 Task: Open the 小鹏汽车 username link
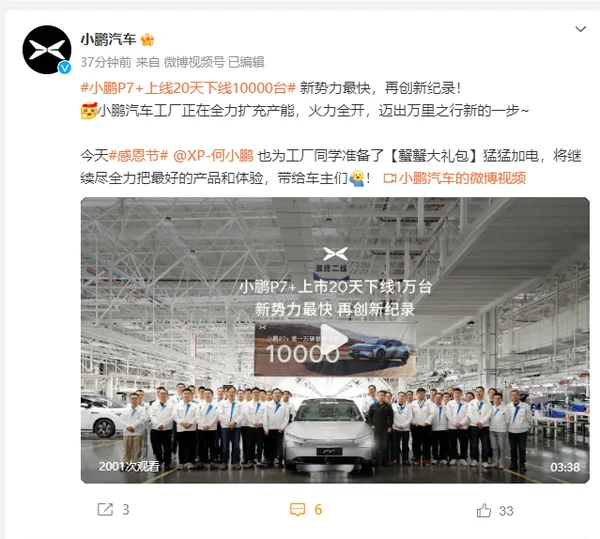point(108,39)
